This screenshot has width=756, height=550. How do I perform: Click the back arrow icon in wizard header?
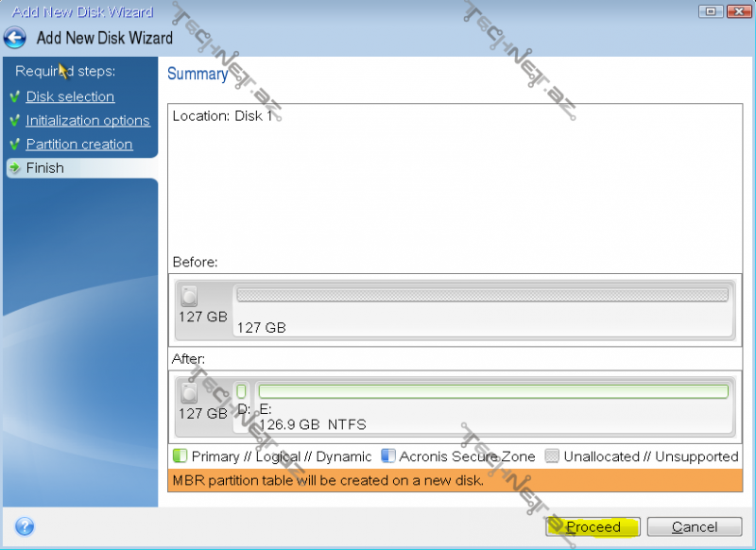(x=15, y=39)
